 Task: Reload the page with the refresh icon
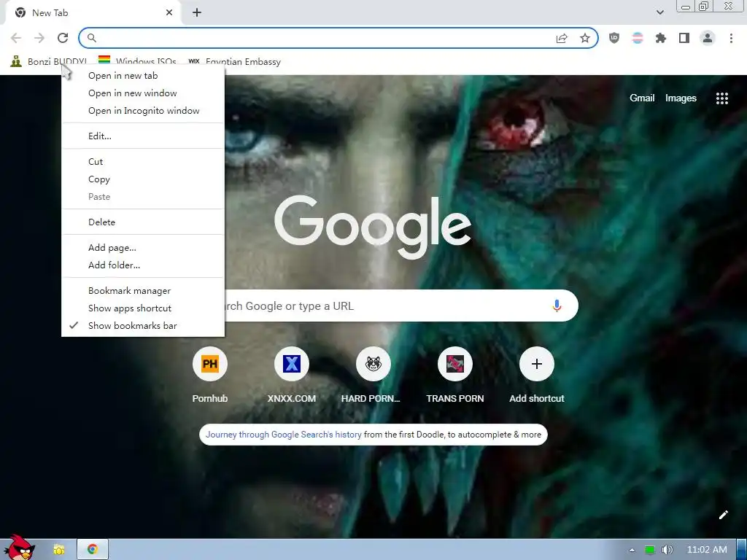pyautogui.click(x=63, y=38)
